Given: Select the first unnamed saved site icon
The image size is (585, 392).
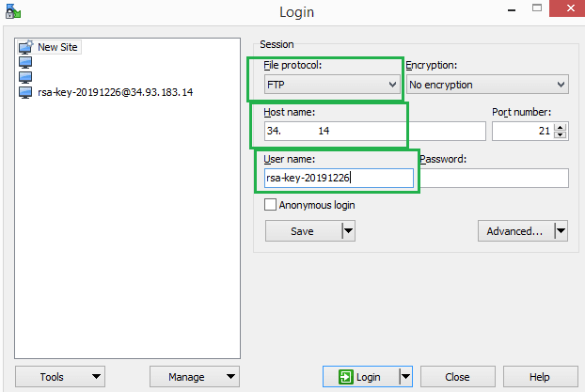Looking at the screenshot, I should [x=25, y=62].
